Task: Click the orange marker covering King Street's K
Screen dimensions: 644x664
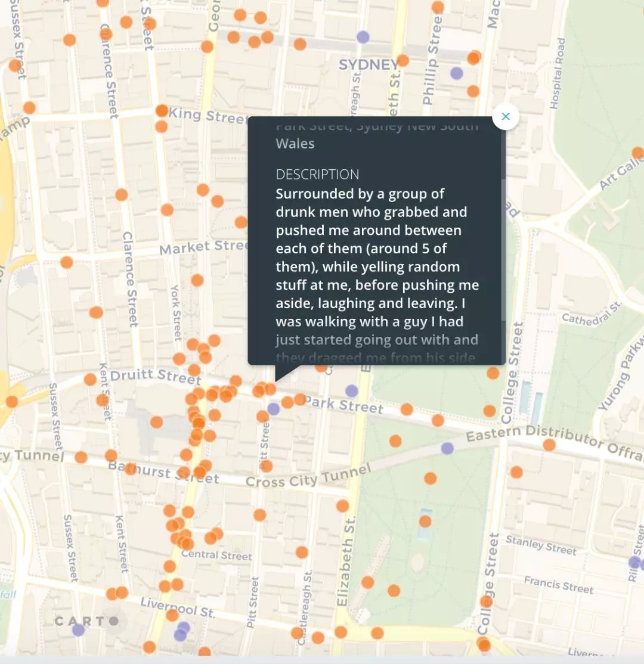Action: click(162, 111)
